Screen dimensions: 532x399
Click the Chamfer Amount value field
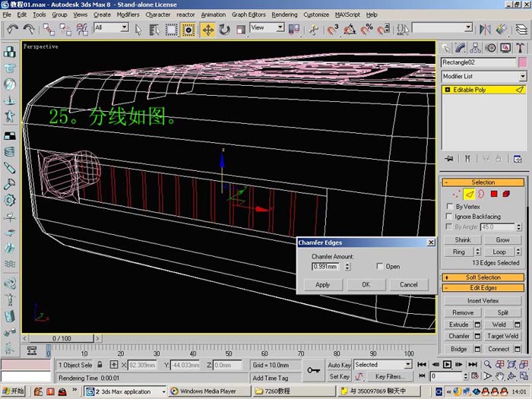coord(325,266)
